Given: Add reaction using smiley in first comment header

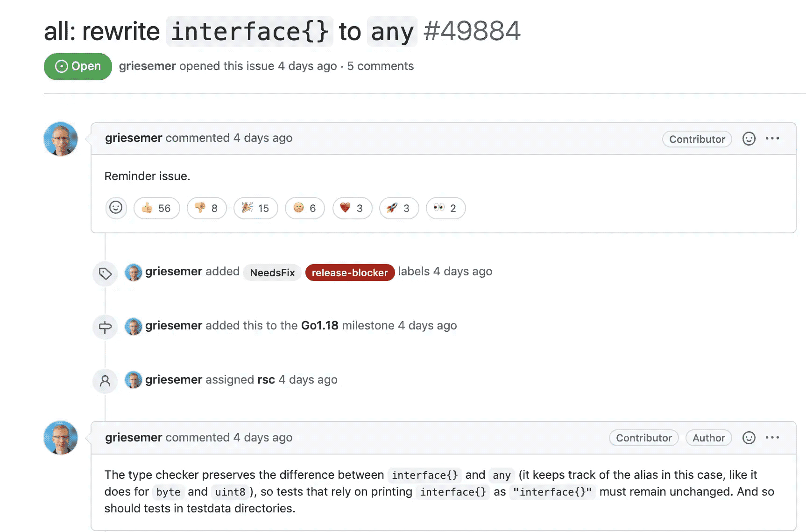Looking at the screenshot, I should pyautogui.click(x=749, y=139).
